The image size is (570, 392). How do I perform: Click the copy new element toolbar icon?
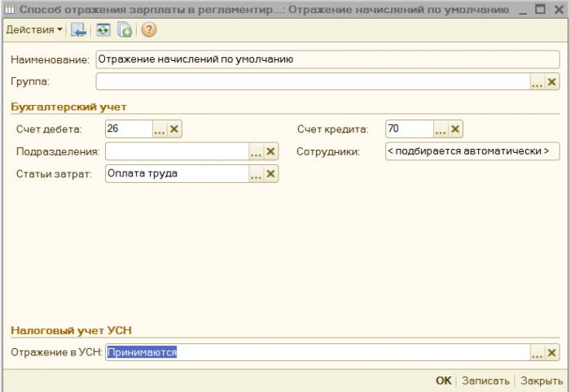(125, 30)
